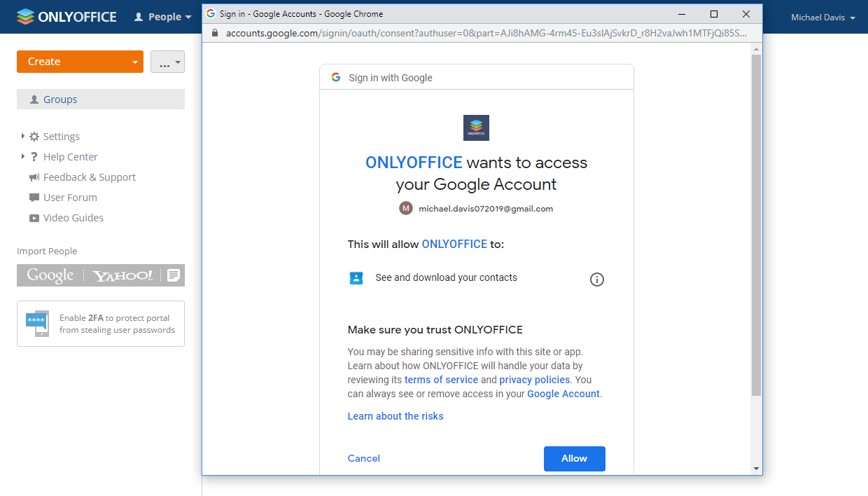Open Settings in the sidebar
This screenshot has width=868, height=496.
click(62, 137)
